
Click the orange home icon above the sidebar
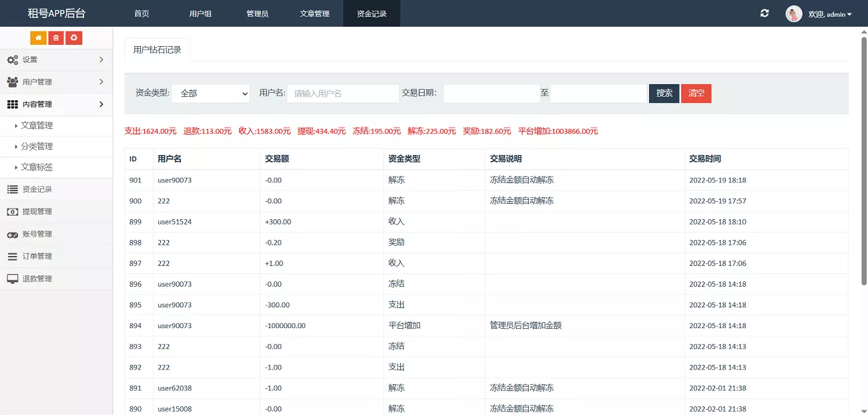click(x=38, y=37)
